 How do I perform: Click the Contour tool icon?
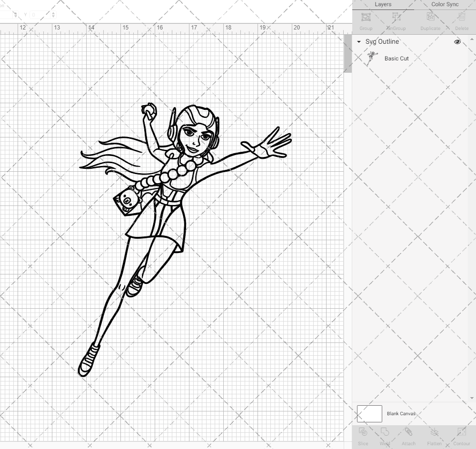point(461,432)
